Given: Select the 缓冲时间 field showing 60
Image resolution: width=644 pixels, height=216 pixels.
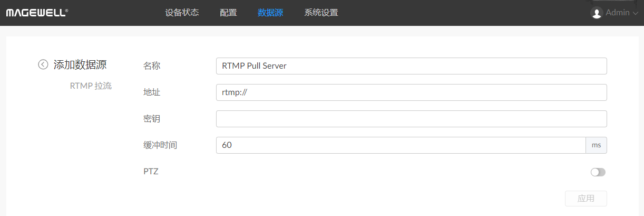Looking at the screenshot, I should pos(401,145).
